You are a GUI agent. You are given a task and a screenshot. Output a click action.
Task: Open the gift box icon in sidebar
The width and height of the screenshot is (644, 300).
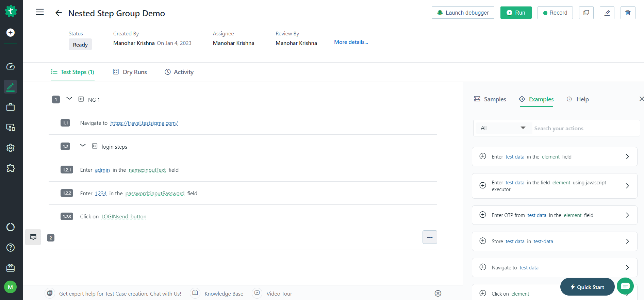pos(11,268)
